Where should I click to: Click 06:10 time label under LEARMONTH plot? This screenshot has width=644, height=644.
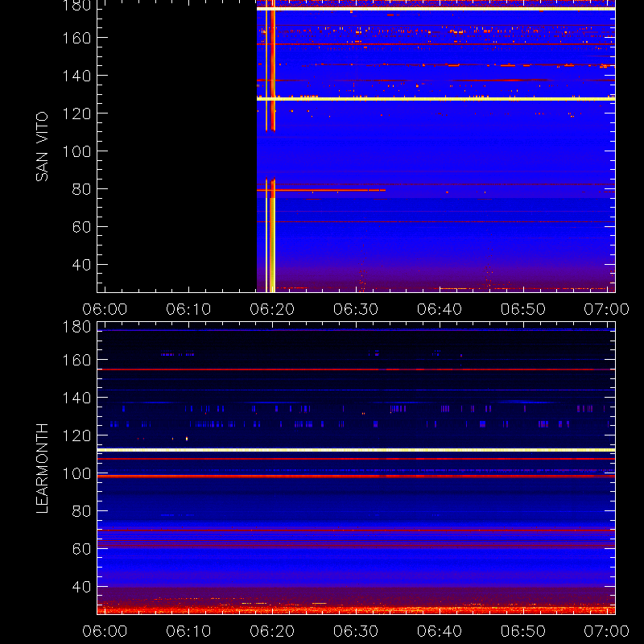click(x=188, y=631)
